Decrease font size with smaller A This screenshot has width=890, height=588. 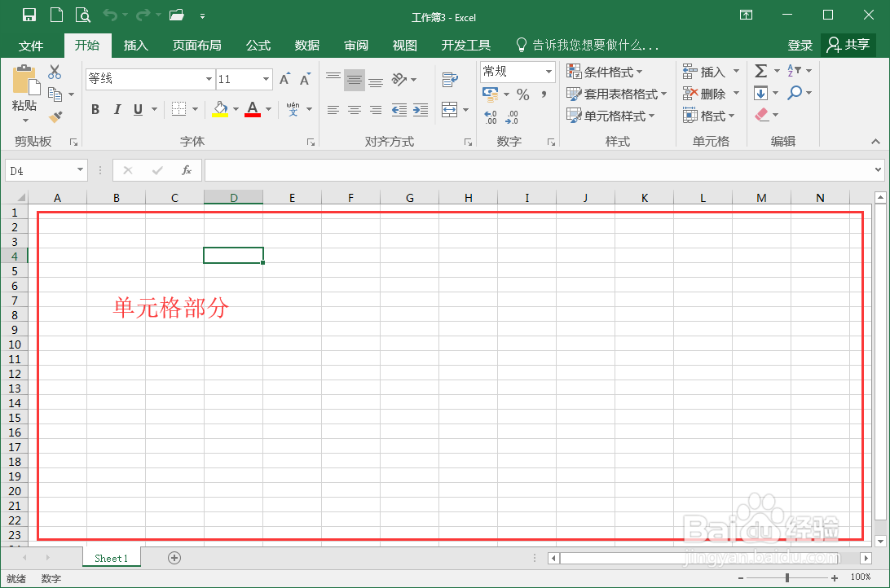click(306, 79)
